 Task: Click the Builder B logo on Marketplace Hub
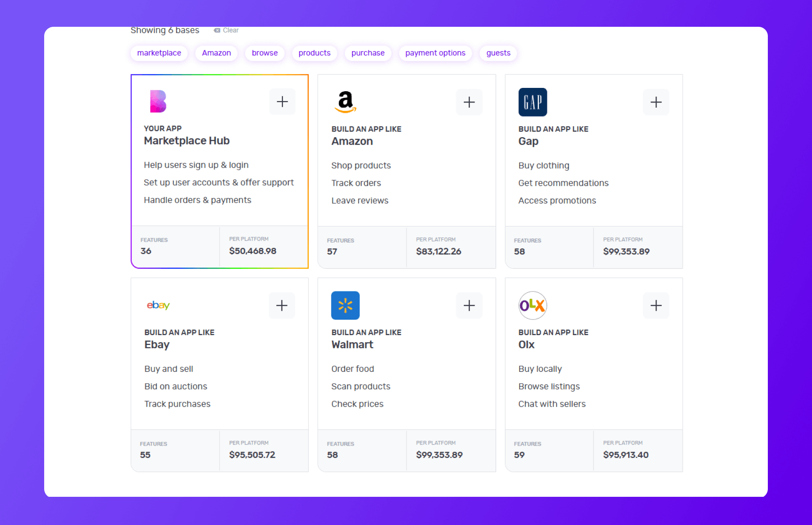click(x=158, y=102)
